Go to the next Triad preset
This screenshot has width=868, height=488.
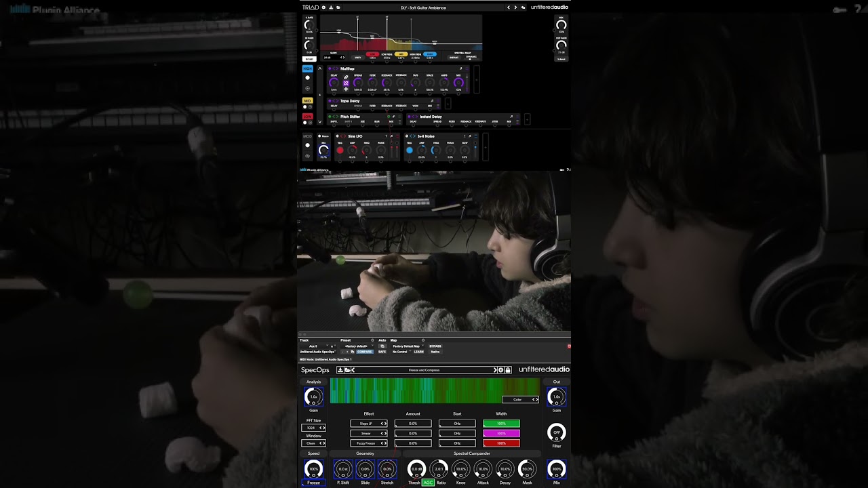[515, 7]
